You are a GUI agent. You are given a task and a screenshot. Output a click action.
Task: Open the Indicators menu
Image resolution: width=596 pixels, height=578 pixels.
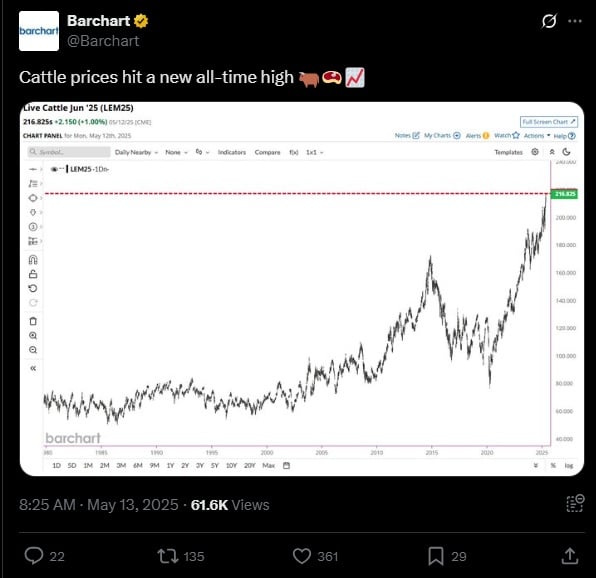coord(231,152)
